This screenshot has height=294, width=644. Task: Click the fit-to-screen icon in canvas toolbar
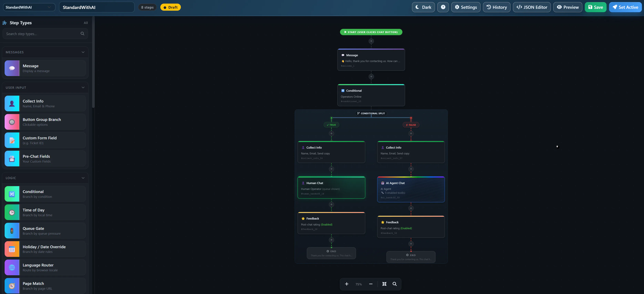(384, 284)
